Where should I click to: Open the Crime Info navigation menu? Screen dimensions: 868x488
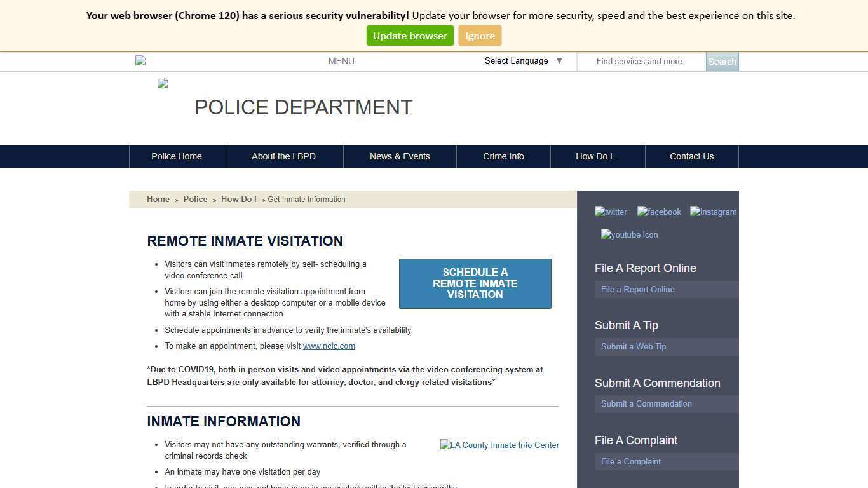tap(503, 156)
